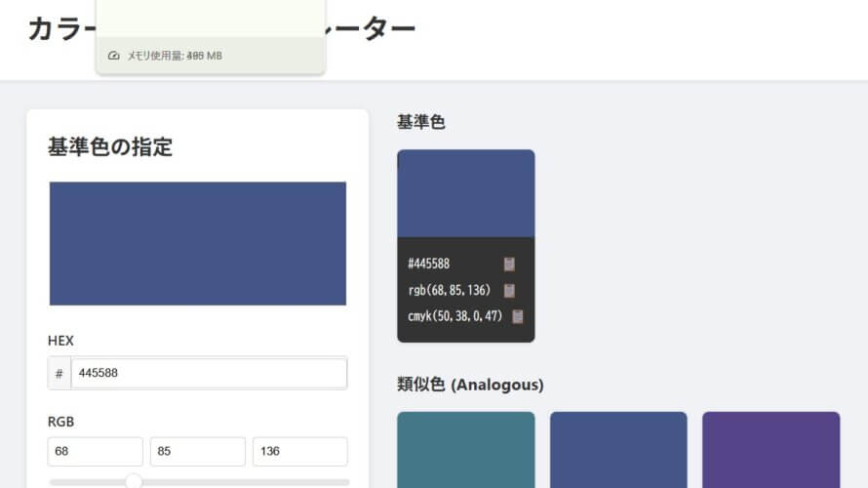Image resolution: width=868 pixels, height=488 pixels.
Task: Select the base color card's blue swatch
Action: pos(466,193)
